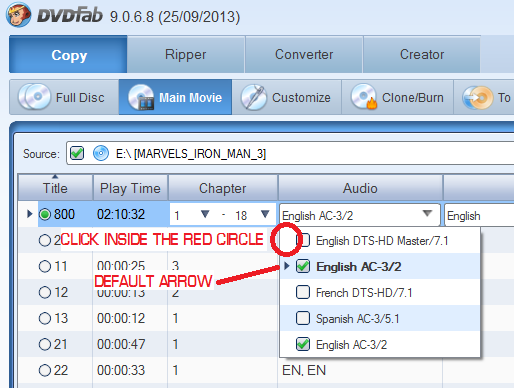Click the Full Disc double-disc icon
Image resolution: width=514 pixels, height=388 pixels.
[34, 97]
